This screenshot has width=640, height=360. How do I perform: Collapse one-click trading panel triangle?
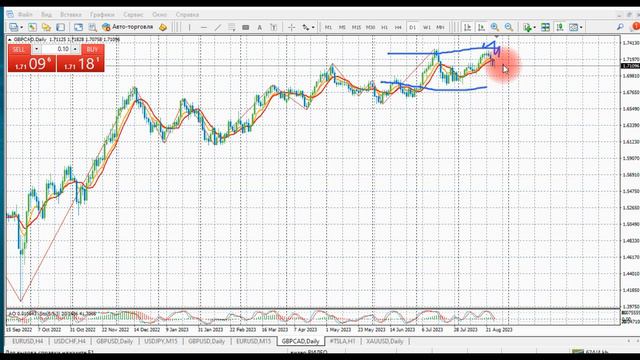coord(10,40)
